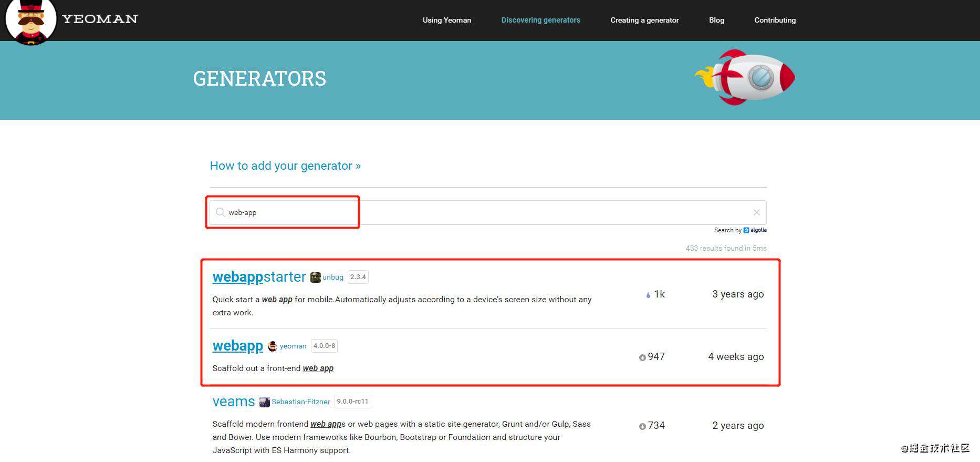Click the 734 downloads icon
This screenshot has width=980, height=462.
click(x=642, y=426)
